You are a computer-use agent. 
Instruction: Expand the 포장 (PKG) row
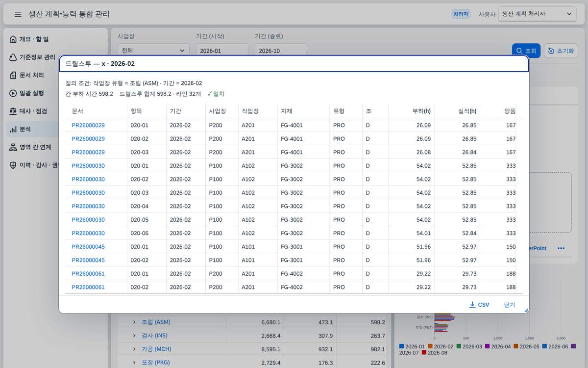pyautogui.click(x=134, y=363)
